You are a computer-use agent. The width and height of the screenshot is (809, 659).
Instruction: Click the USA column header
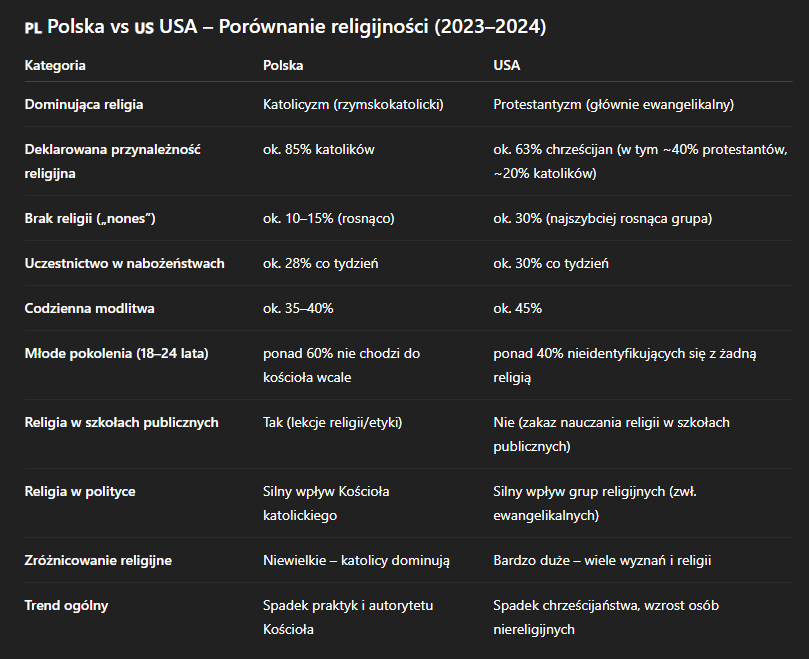507,65
